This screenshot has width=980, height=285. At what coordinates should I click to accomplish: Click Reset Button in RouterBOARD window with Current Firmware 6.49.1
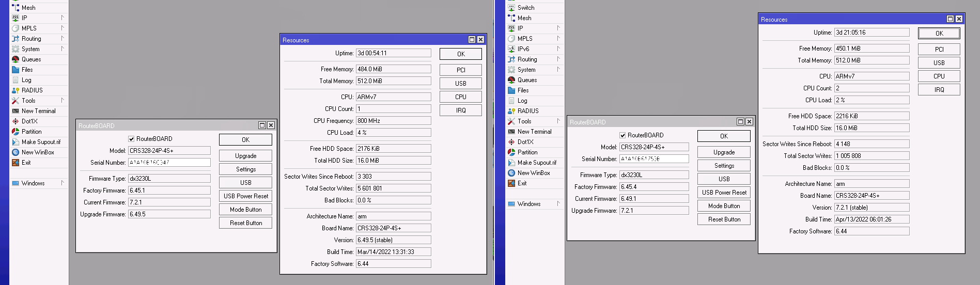[724, 219]
